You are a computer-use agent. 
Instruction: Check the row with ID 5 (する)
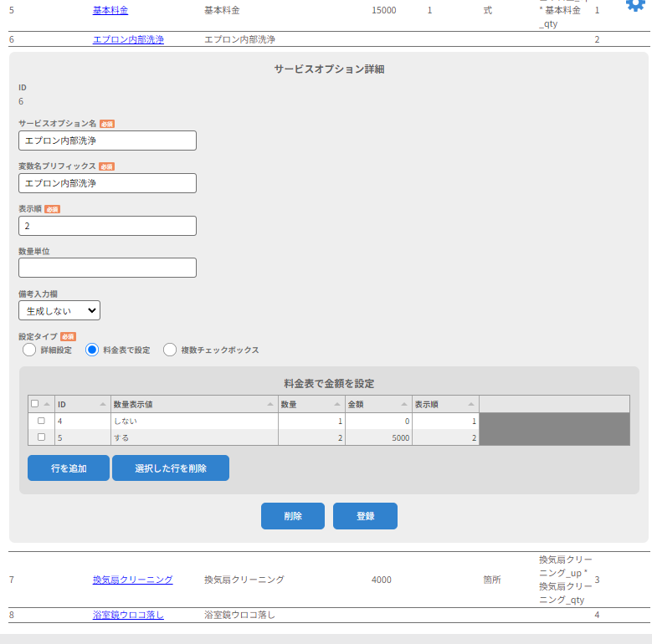tap(41, 437)
